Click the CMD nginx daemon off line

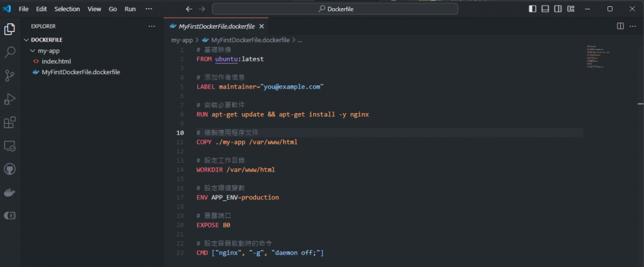pos(260,253)
